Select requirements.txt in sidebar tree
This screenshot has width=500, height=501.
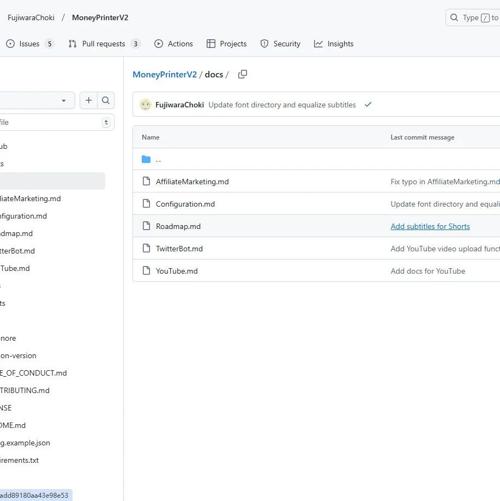tap(19, 460)
